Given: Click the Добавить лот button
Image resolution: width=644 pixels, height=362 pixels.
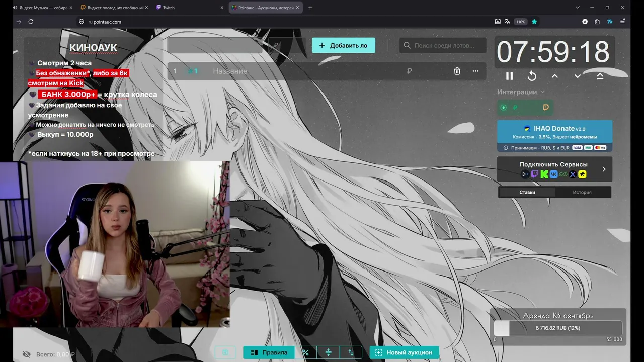Looking at the screenshot, I should tap(343, 45).
